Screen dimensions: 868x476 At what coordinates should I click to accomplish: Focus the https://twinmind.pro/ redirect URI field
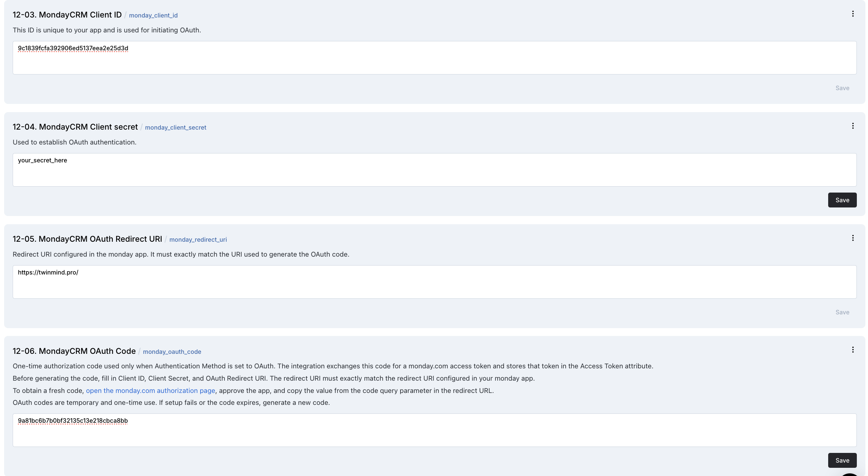[x=434, y=282]
